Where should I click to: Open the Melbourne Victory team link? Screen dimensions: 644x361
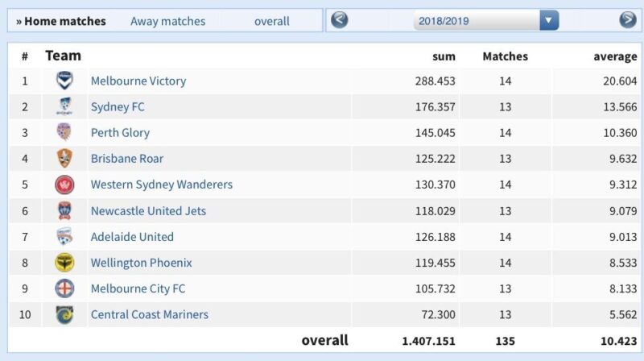[x=138, y=81]
